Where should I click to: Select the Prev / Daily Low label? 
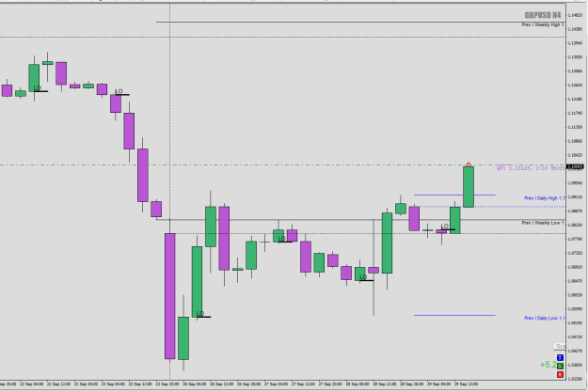pos(545,318)
